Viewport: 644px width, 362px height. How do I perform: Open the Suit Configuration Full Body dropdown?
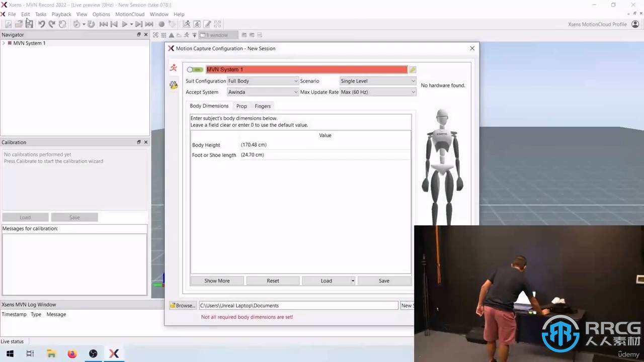pos(263,81)
